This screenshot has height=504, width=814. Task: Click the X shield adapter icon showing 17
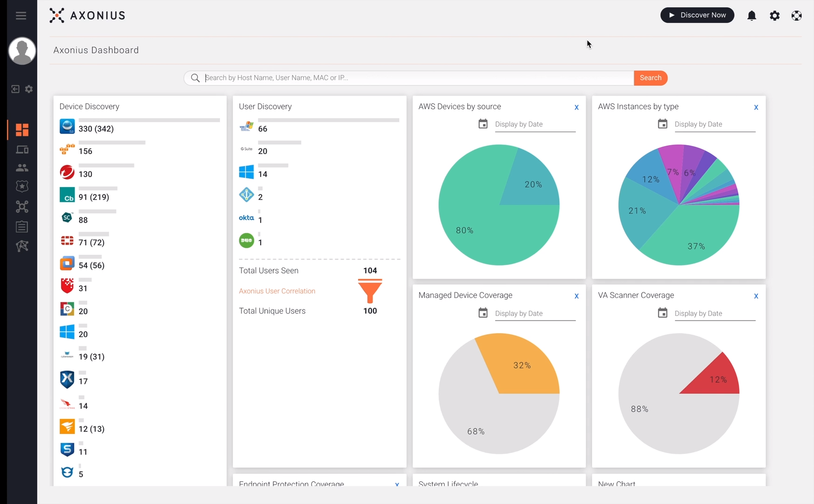click(67, 379)
